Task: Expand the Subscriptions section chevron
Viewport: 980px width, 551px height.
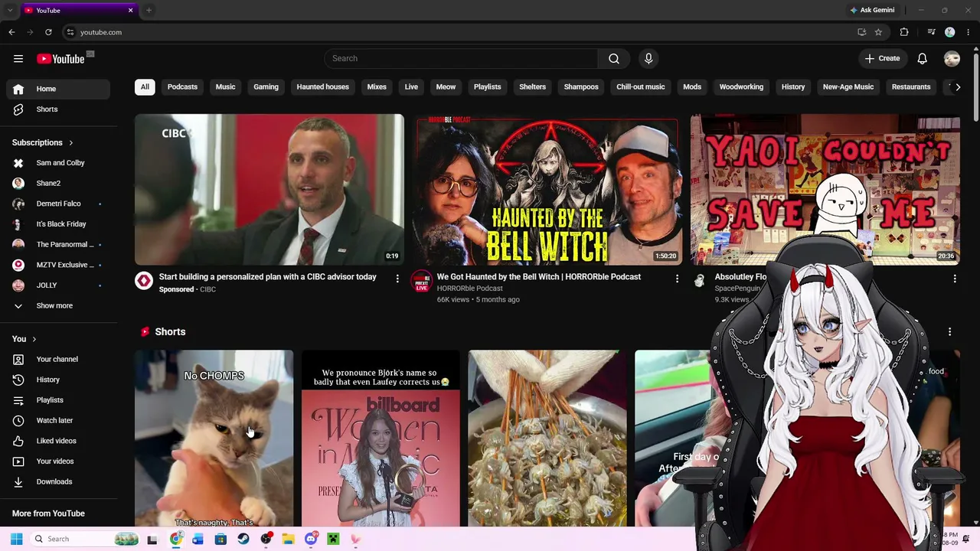Action: coord(71,143)
